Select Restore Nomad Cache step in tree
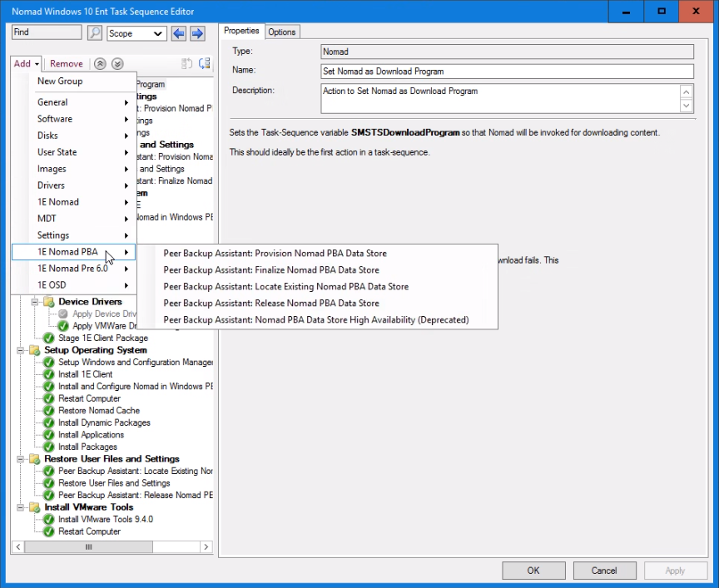 pyautogui.click(x=98, y=411)
